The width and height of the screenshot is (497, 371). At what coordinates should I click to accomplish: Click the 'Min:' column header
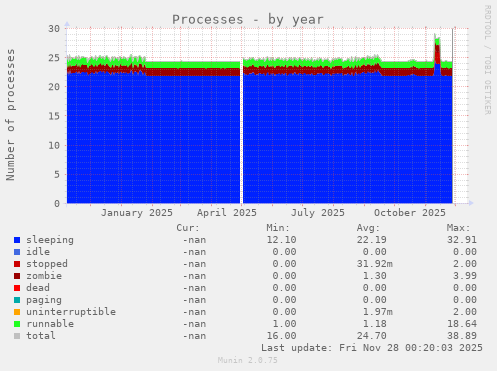278,228
